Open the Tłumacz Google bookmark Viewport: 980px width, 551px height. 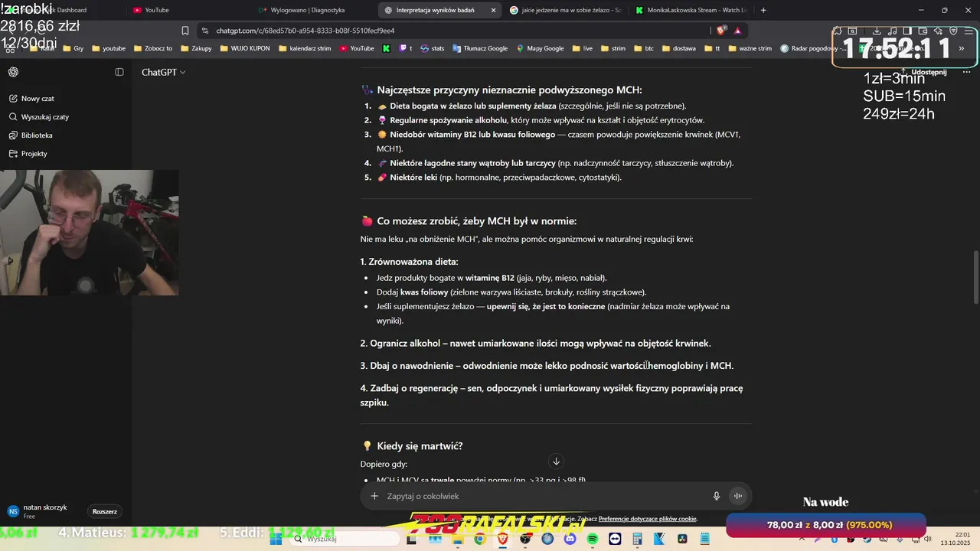click(x=480, y=48)
